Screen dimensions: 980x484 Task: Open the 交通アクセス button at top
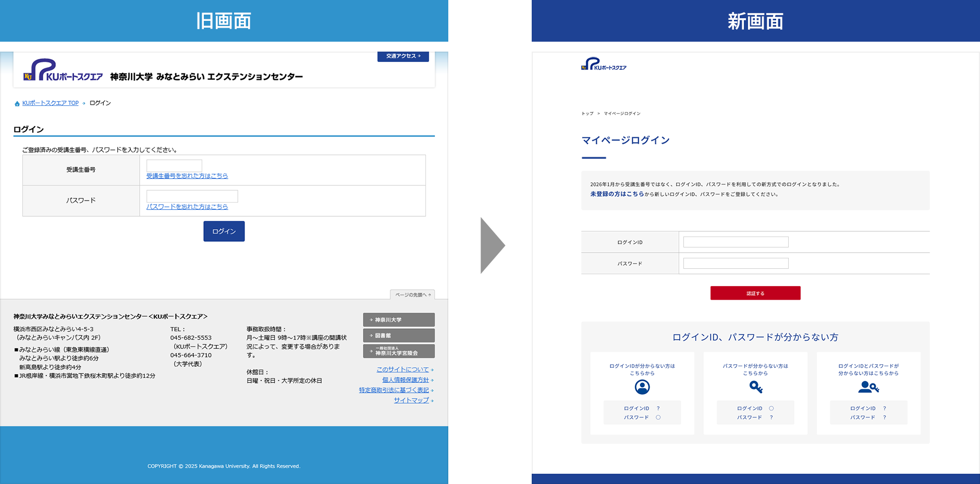403,56
